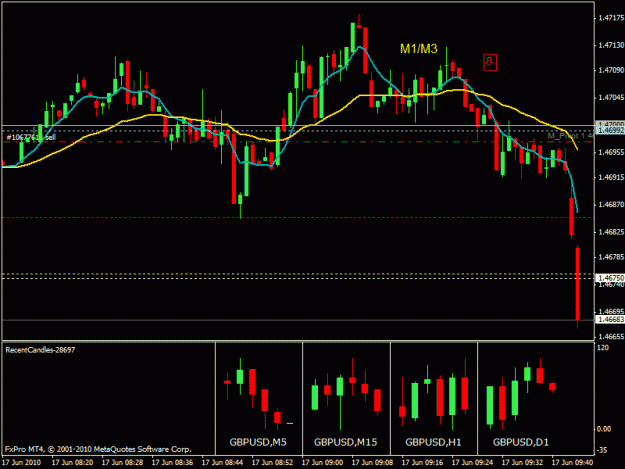Click the GBPUSD M15 candle thumbnail
625x469 pixels.
click(346, 394)
